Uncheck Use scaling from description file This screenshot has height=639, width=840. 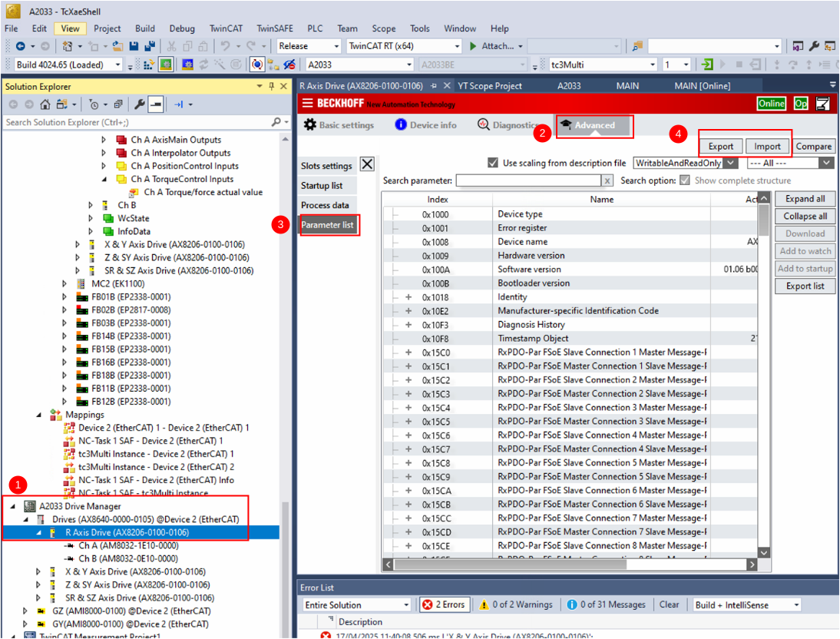point(493,162)
